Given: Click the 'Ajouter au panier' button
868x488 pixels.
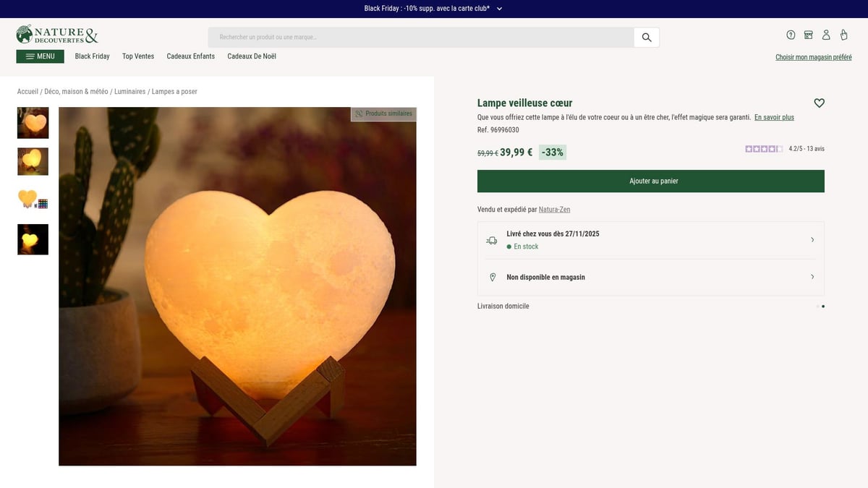Looking at the screenshot, I should click(650, 181).
